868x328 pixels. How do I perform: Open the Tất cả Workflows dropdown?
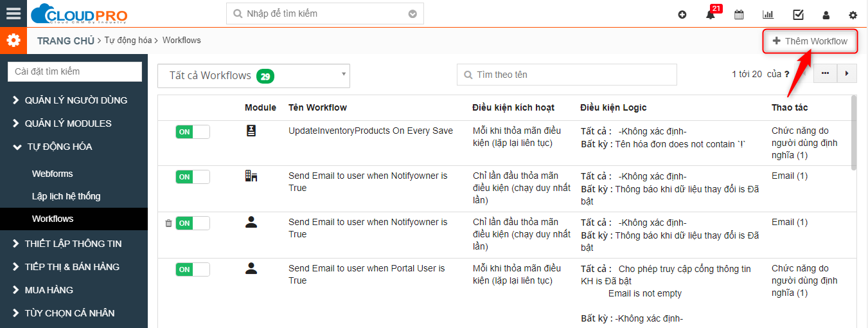[254, 76]
